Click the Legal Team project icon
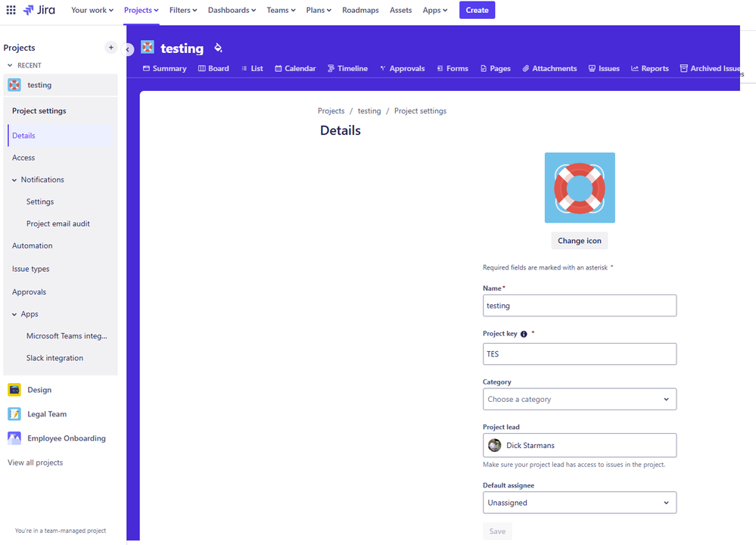 point(14,414)
